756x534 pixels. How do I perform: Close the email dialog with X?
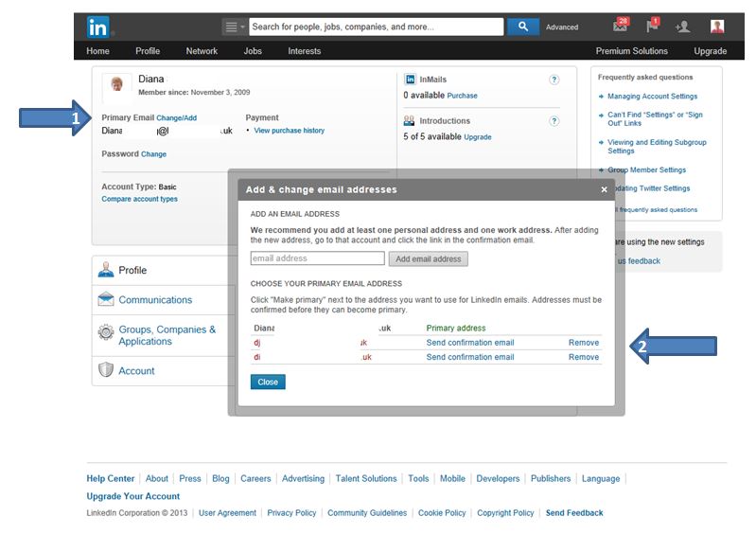[x=604, y=189]
